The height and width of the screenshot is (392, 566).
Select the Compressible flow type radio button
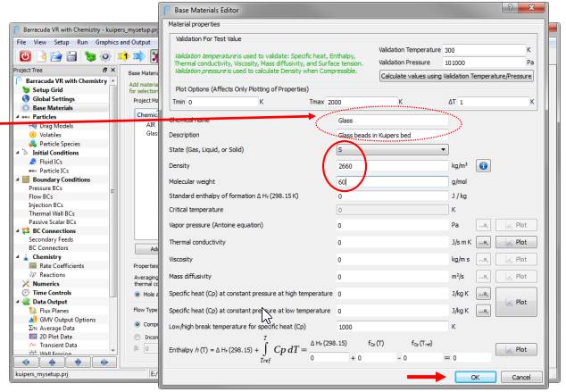[x=137, y=324]
